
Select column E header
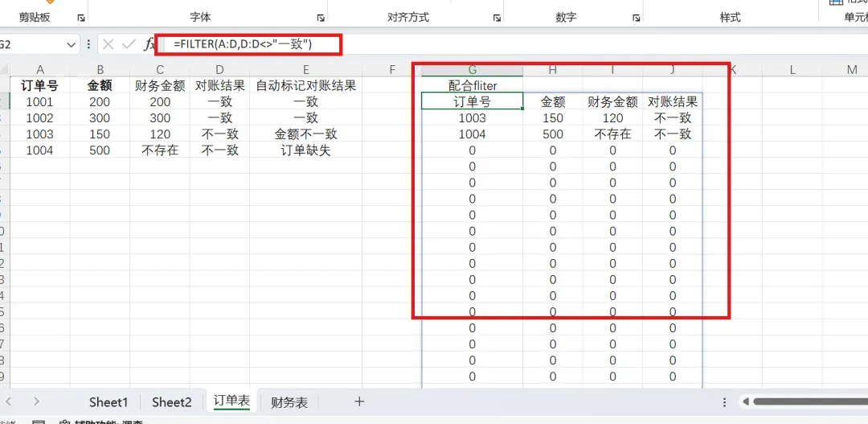(x=305, y=69)
